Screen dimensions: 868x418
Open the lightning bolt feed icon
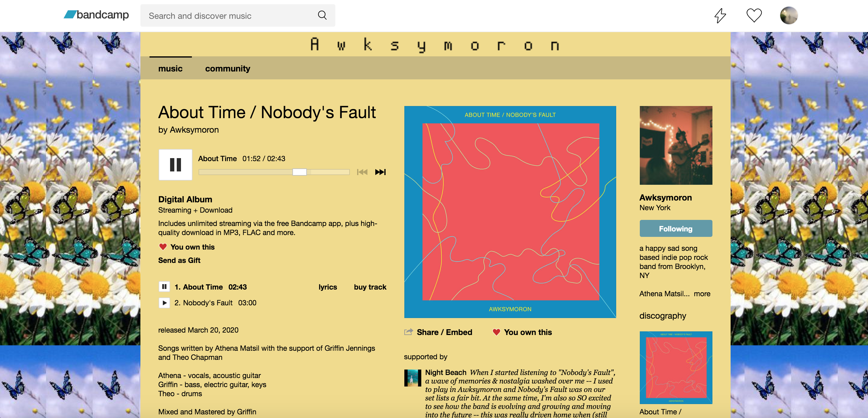720,15
